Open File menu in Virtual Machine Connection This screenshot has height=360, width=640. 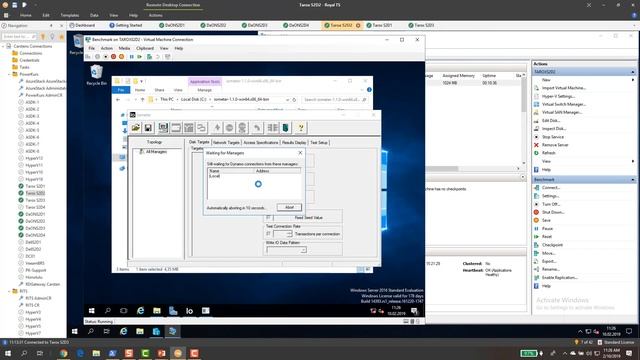click(92, 48)
